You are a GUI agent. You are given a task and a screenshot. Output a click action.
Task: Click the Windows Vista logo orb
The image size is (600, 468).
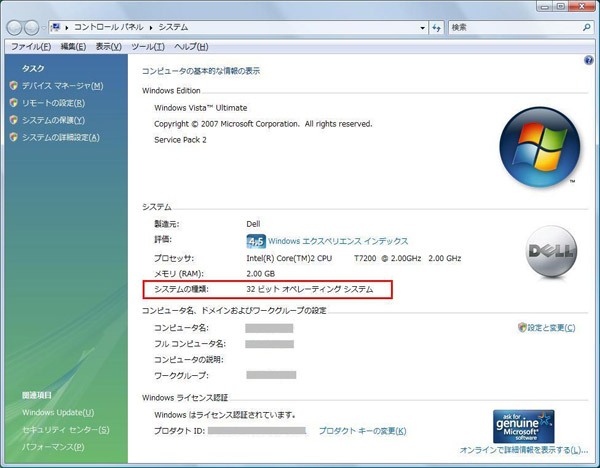(540, 147)
